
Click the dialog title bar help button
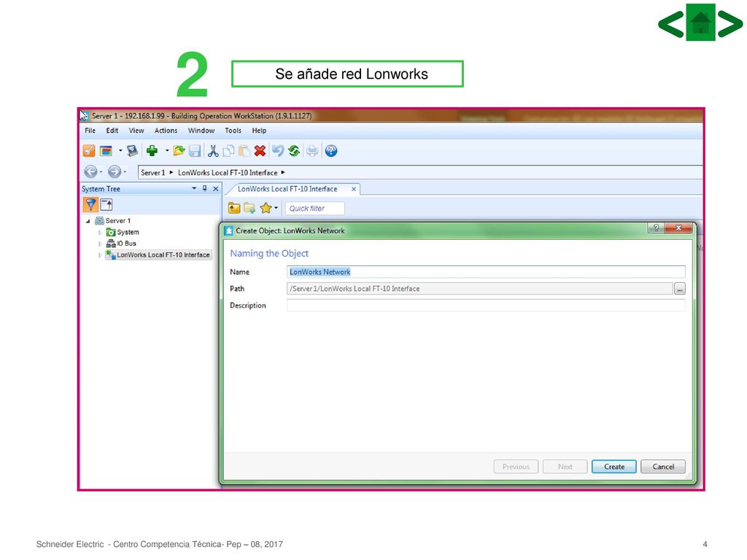coord(656,228)
